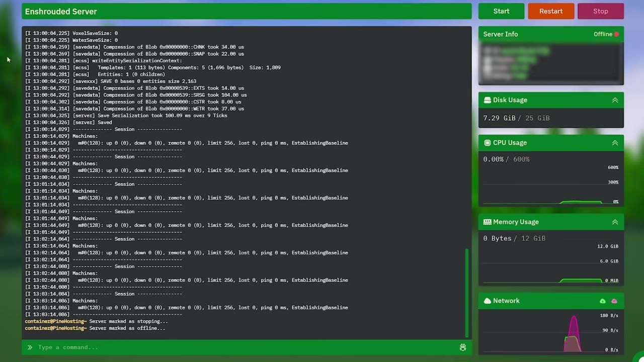
Task: Click the 'Disk Usage' panel title
Action: (510, 100)
